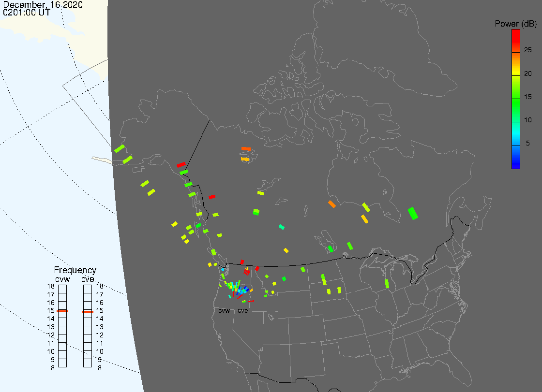Click the 15 tick label on the power scale
542x392 pixels.
click(527, 97)
